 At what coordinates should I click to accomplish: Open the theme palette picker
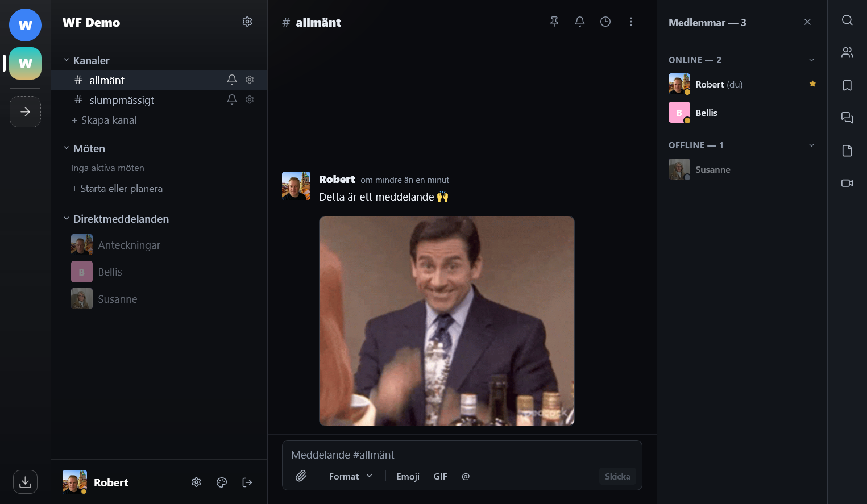[x=222, y=482]
